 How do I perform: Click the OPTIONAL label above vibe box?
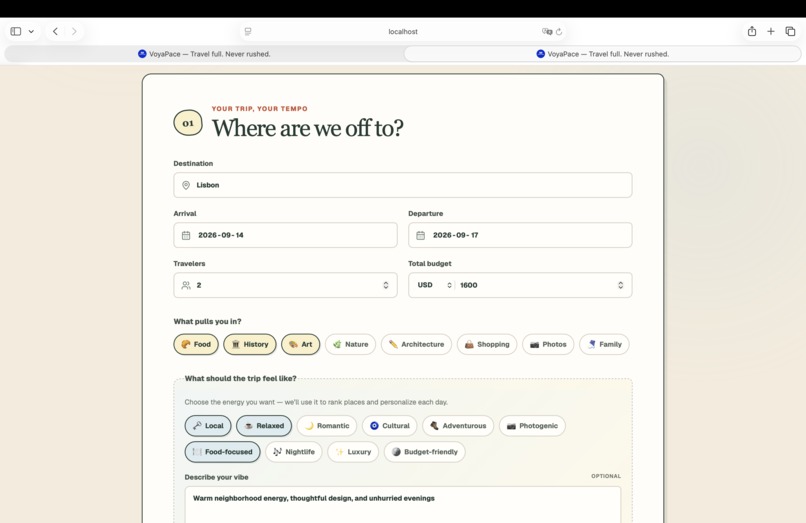point(606,476)
